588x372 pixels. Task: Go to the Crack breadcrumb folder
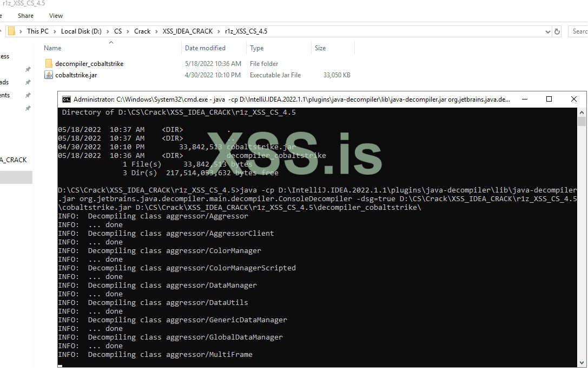tap(142, 31)
